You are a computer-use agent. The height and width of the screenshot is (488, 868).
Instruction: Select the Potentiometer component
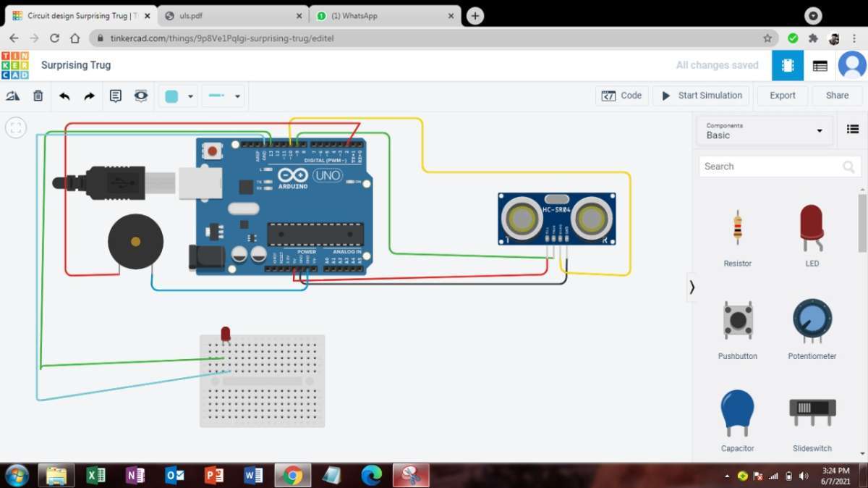(812, 329)
